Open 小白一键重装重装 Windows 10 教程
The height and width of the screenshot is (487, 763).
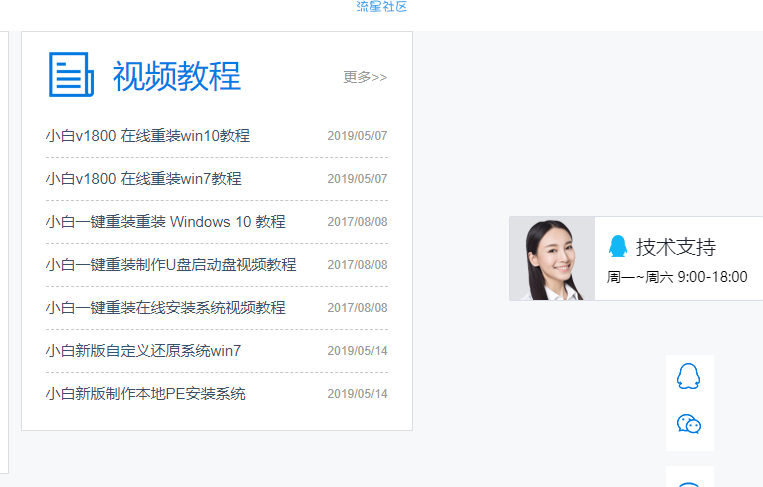tap(165, 221)
